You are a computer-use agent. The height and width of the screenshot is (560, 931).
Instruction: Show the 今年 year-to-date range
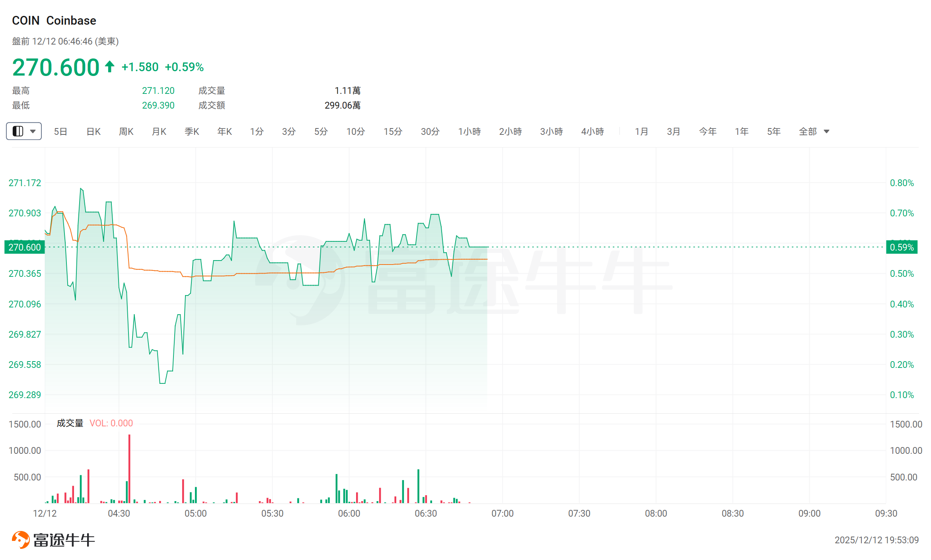pyautogui.click(x=707, y=132)
